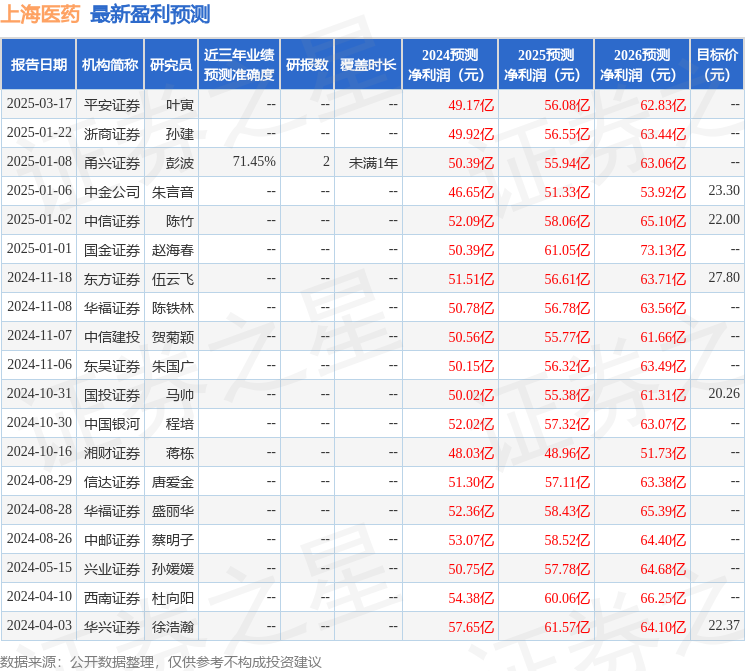Select the 目标价 column header

716,65
